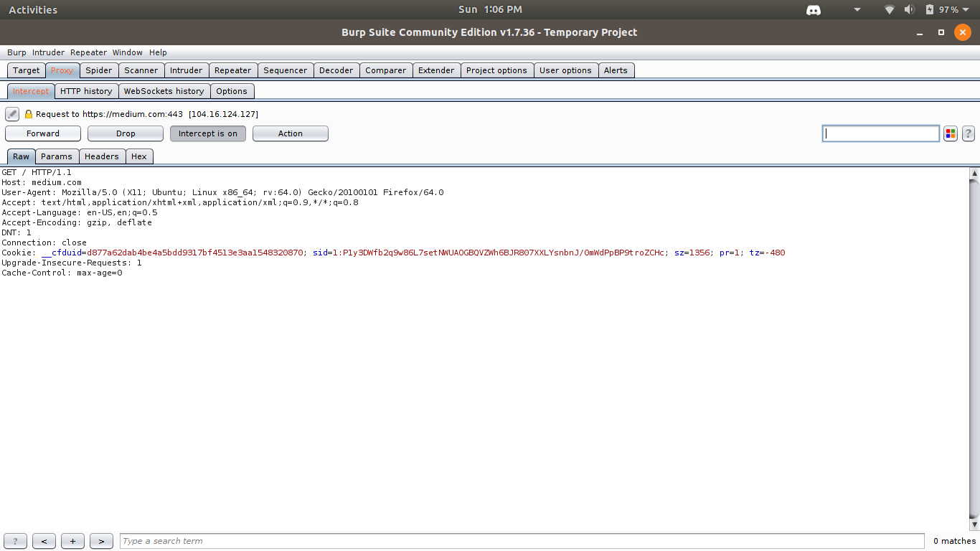Click the User-Agent header line

222,192
